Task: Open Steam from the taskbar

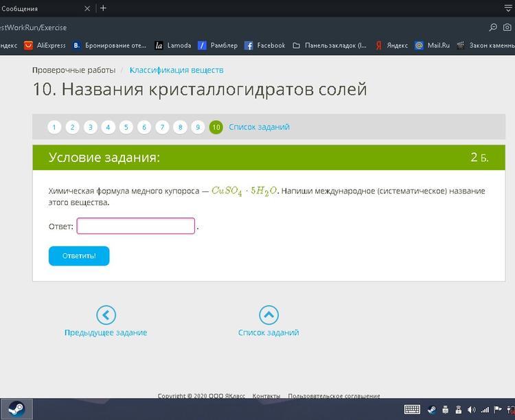Action: (16, 409)
